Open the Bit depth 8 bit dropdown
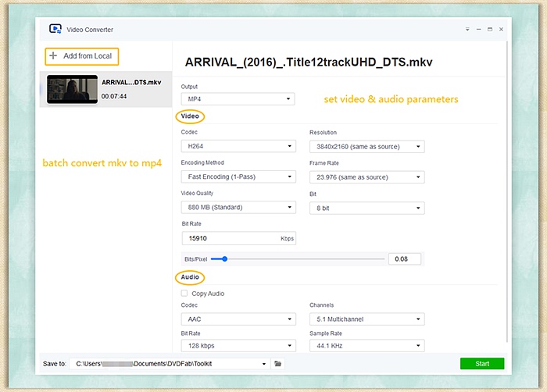547x392 pixels. (x=367, y=208)
